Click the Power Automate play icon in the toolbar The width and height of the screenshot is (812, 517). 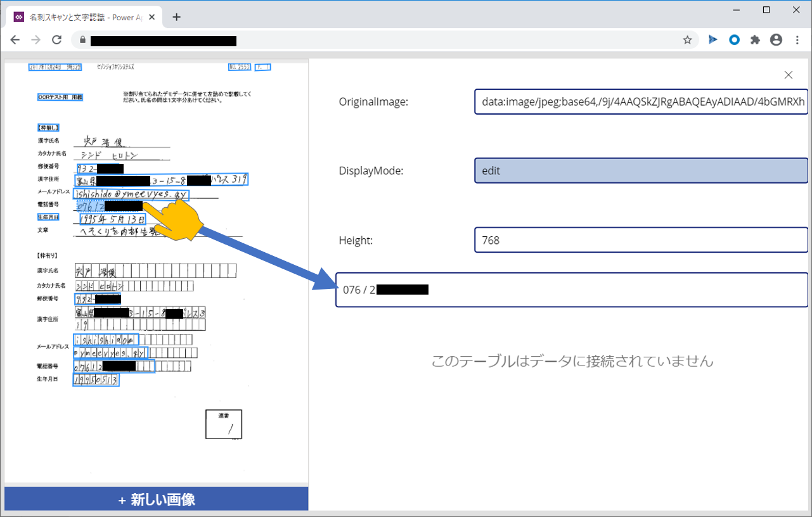(712, 39)
